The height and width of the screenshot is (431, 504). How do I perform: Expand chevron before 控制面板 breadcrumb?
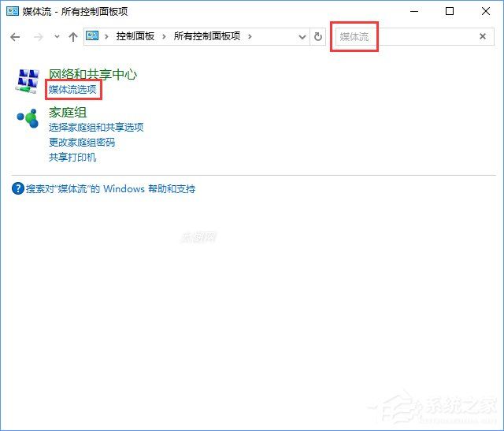[x=106, y=37]
